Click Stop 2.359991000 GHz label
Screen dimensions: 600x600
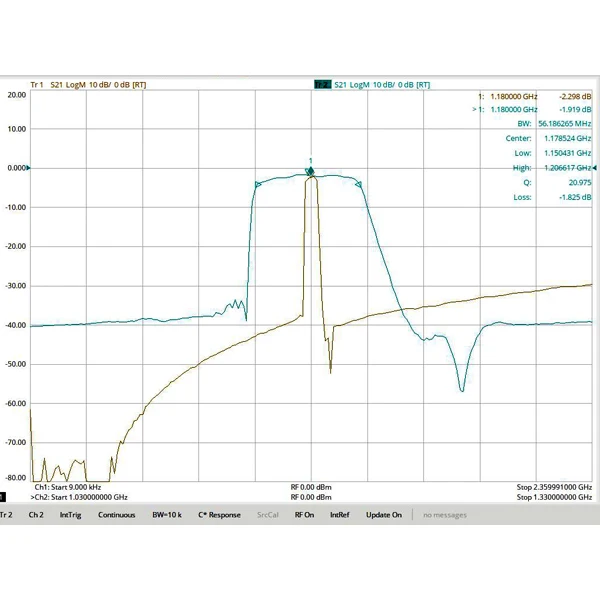pyautogui.click(x=554, y=487)
